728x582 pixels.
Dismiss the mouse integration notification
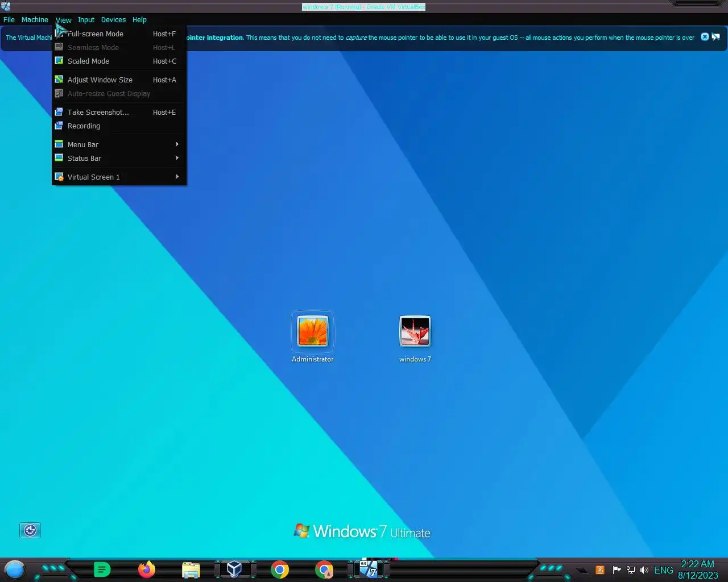(705, 37)
